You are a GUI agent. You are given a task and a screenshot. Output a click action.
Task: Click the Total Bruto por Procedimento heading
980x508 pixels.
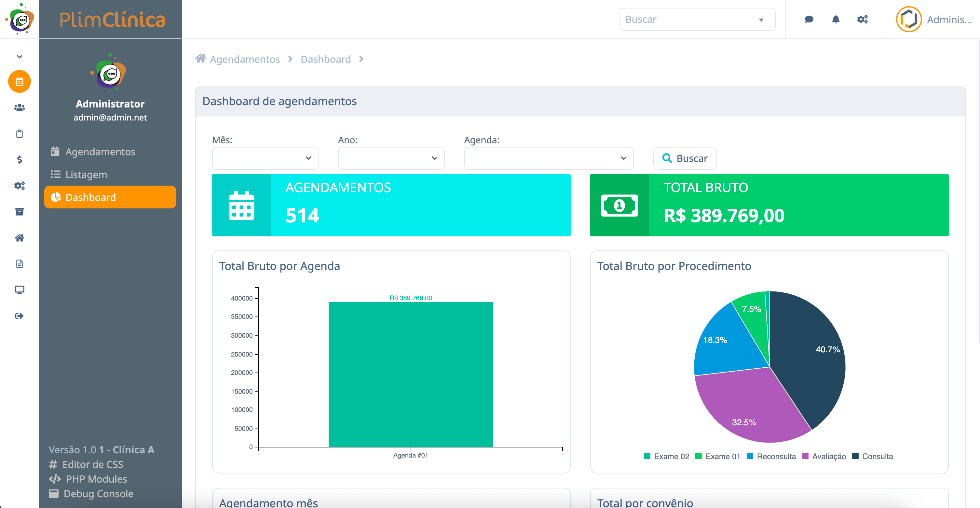pos(674,266)
